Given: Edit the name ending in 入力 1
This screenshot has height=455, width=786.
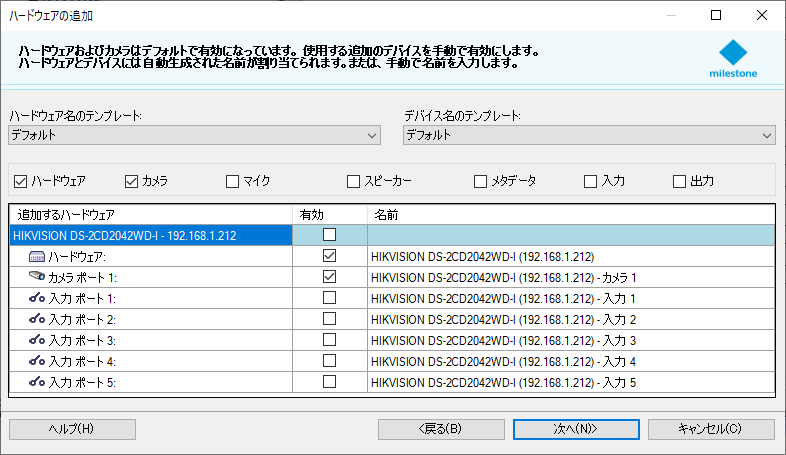Looking at the screenshot, I should pyautogui.click(x=571, y=299).
